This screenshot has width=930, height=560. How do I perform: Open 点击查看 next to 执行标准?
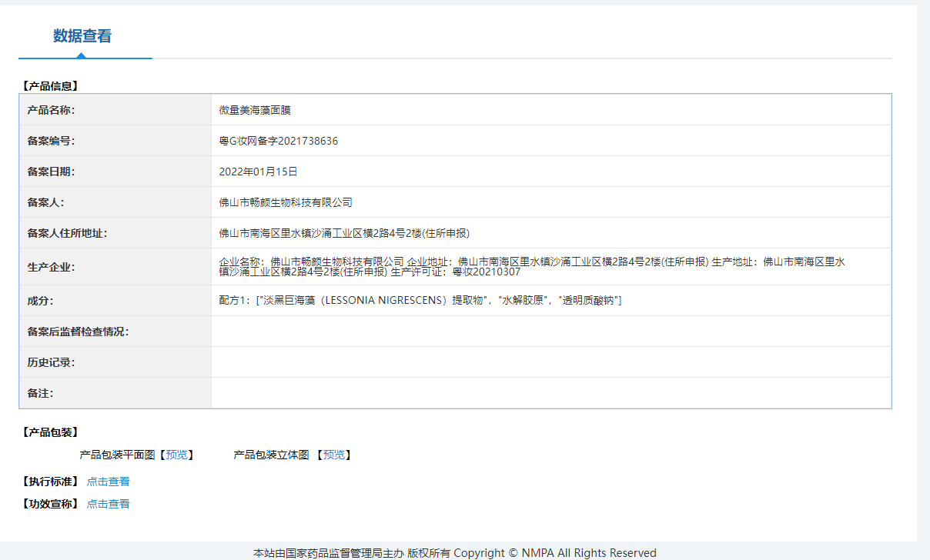(108, 482)
